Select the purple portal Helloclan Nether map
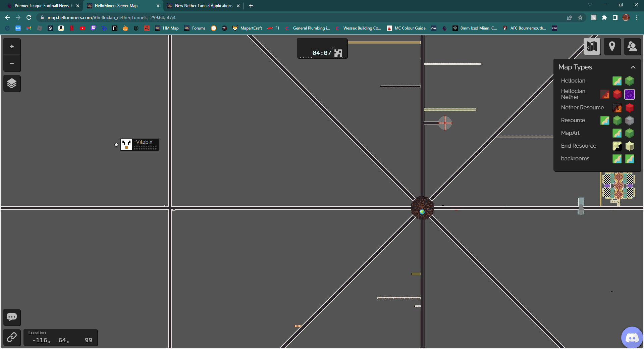 [630, 94]
